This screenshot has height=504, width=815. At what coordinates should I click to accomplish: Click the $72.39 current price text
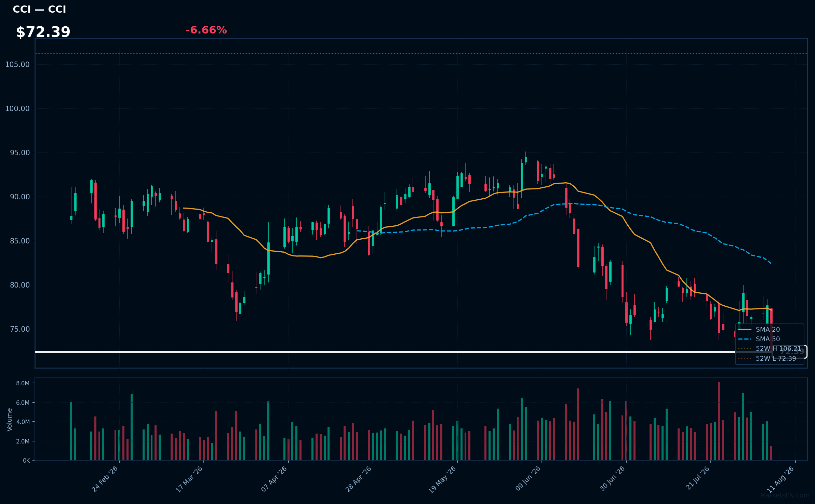[x=43, y=32]
